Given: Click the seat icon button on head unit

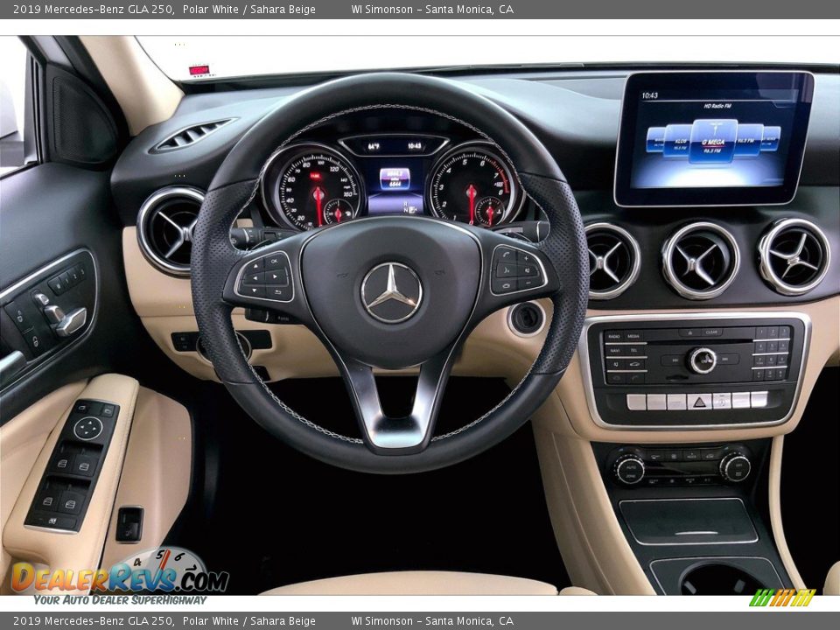Looking at the screenshot, I should (x=616, y=364).
